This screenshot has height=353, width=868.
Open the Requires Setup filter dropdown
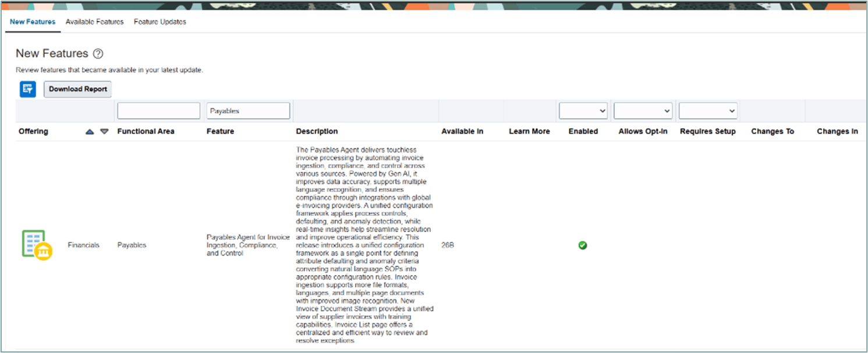[708, 110]
